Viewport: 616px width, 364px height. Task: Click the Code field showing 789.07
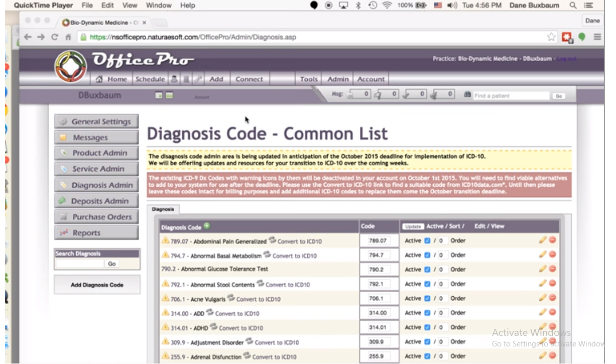pyautogui.click(x=379, y=240)
